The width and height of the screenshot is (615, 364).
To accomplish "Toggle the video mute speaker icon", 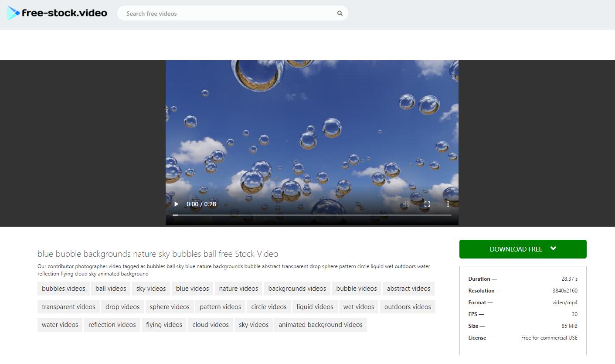I will (406, 204).
